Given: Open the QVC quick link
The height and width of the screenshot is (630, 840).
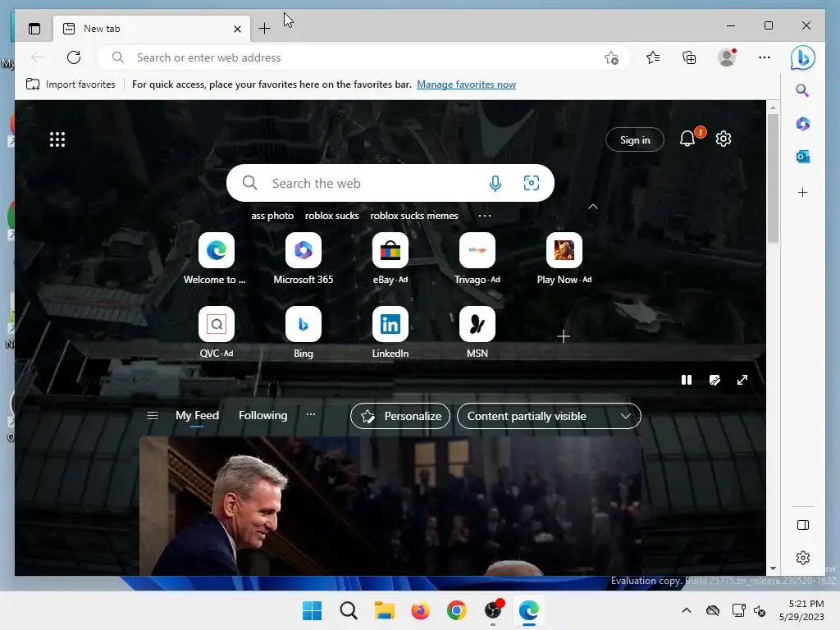Looking at the screenshot, I should (217, 333).
